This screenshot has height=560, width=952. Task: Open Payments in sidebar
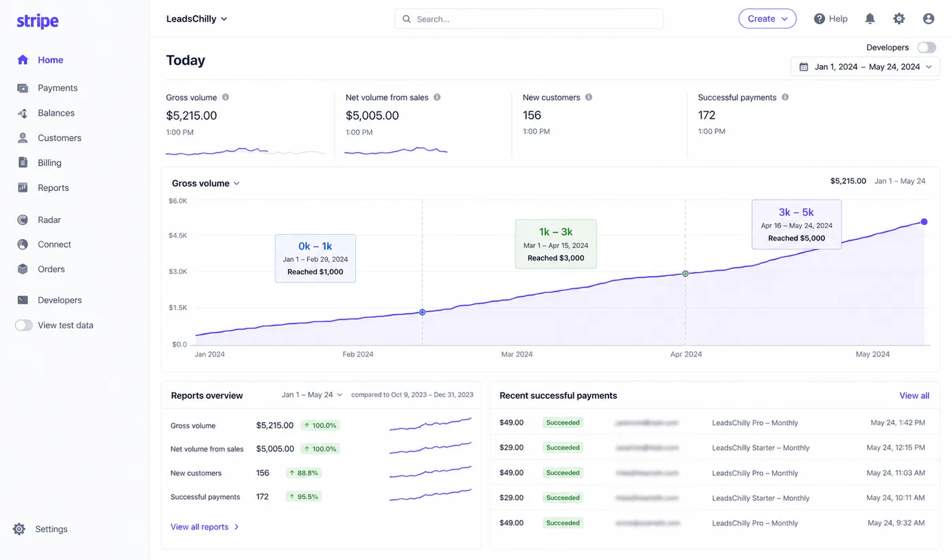[x=58, y=88]
